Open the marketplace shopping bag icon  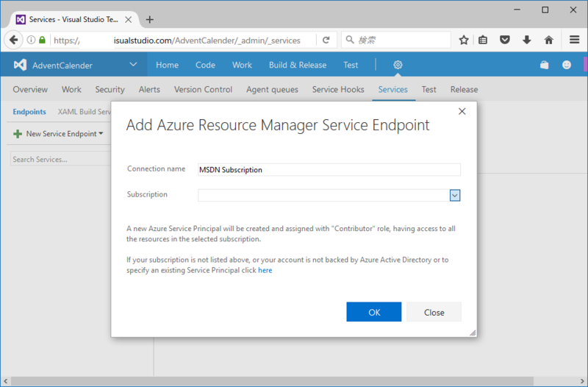click(545, 65)
